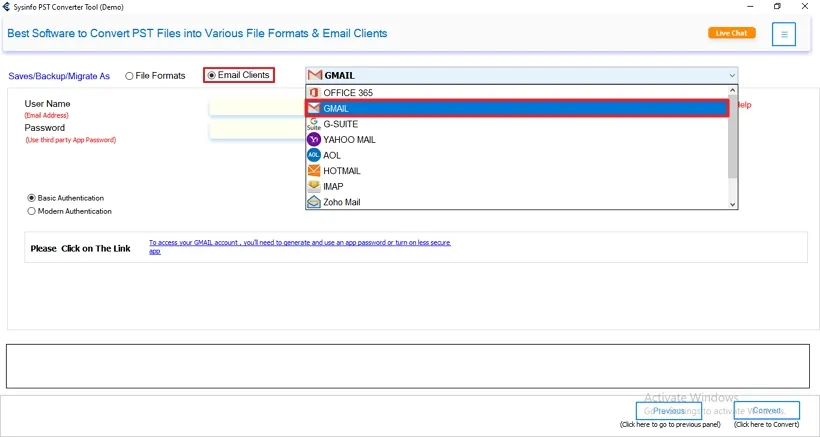The image size is (820, 437).
Task: Collapse the GMAIL email client dropdown
Action: pyautogui.click(x=732, y=75)
